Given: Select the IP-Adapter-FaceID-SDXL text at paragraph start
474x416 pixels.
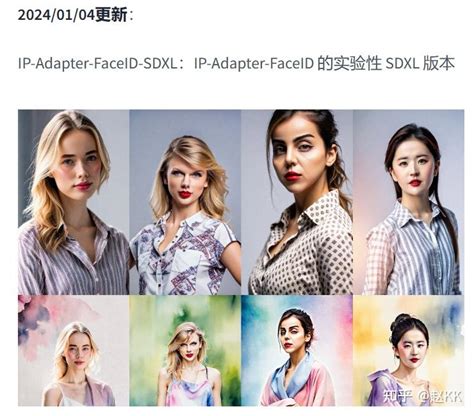Looking at the screenshot, I should point(97,63).
